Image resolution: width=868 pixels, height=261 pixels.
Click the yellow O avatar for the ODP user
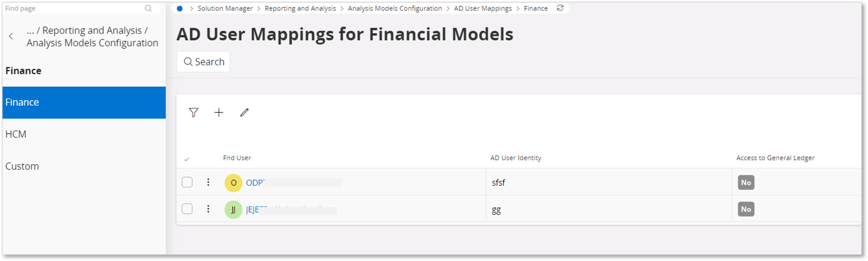click(x=233, y=183)
